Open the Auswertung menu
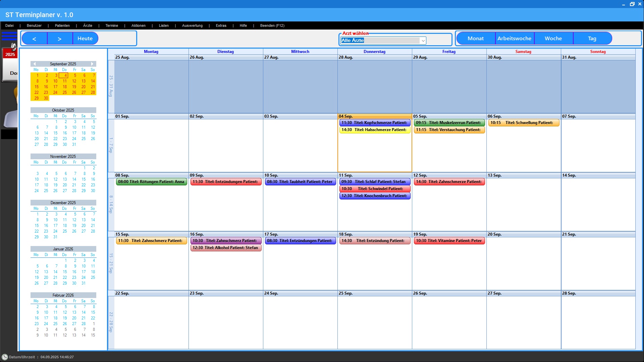Screen dimensions: 644x362 pyautogui.click(x=192, y=25)
